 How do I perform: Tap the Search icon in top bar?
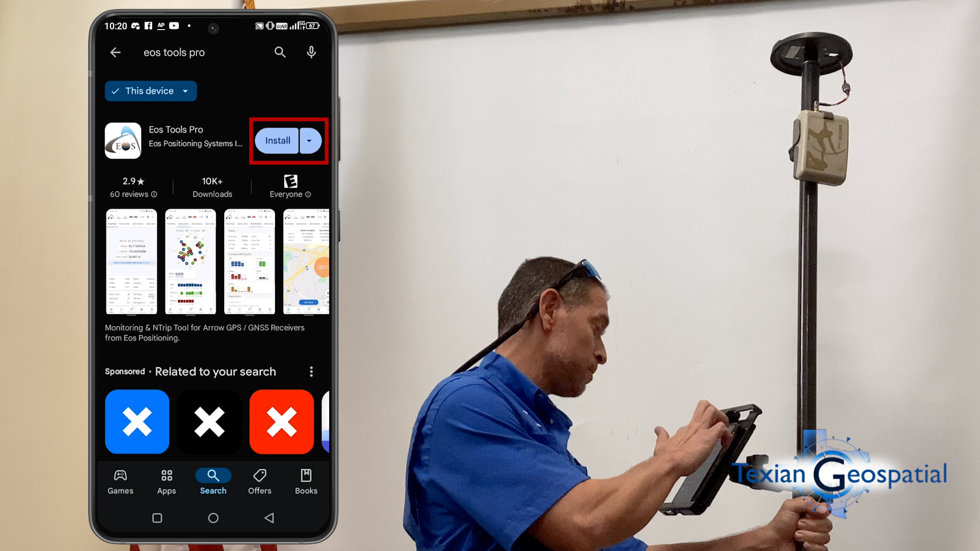pyautogui.click(x=281, y=52)
